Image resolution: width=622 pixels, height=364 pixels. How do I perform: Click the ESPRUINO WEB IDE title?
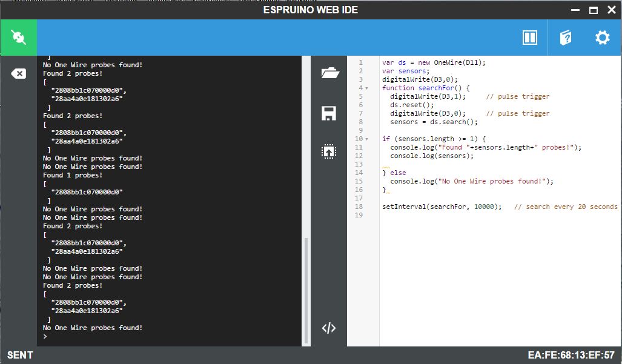click(x=311, y=10)
